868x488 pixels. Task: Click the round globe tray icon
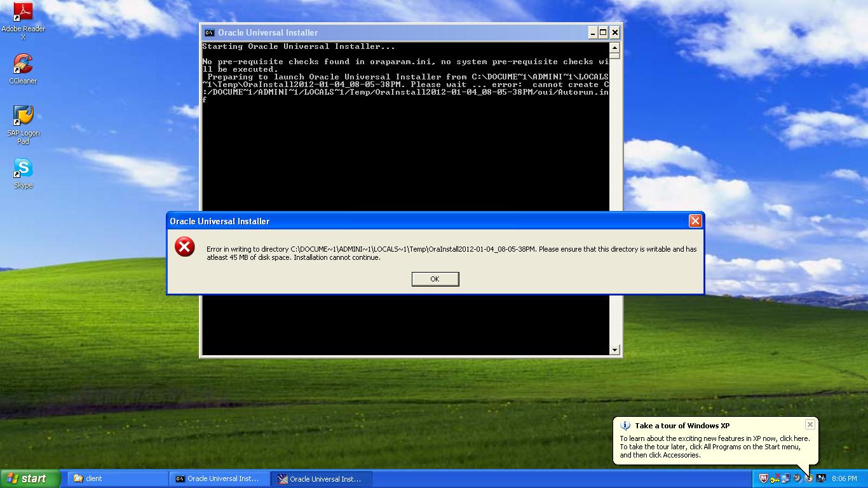point(797,478)
